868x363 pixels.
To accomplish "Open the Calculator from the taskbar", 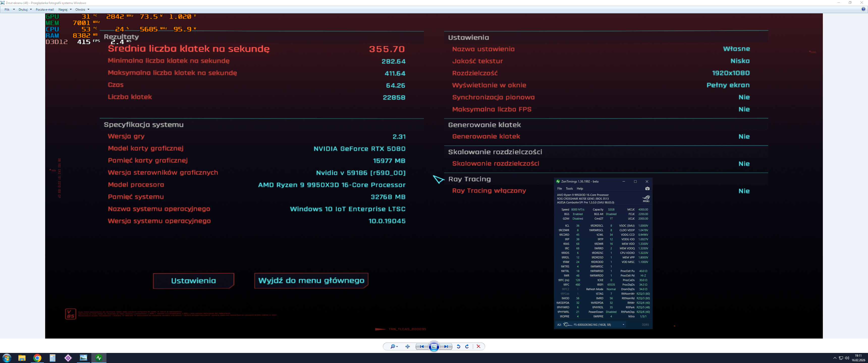I will [52, 358].
